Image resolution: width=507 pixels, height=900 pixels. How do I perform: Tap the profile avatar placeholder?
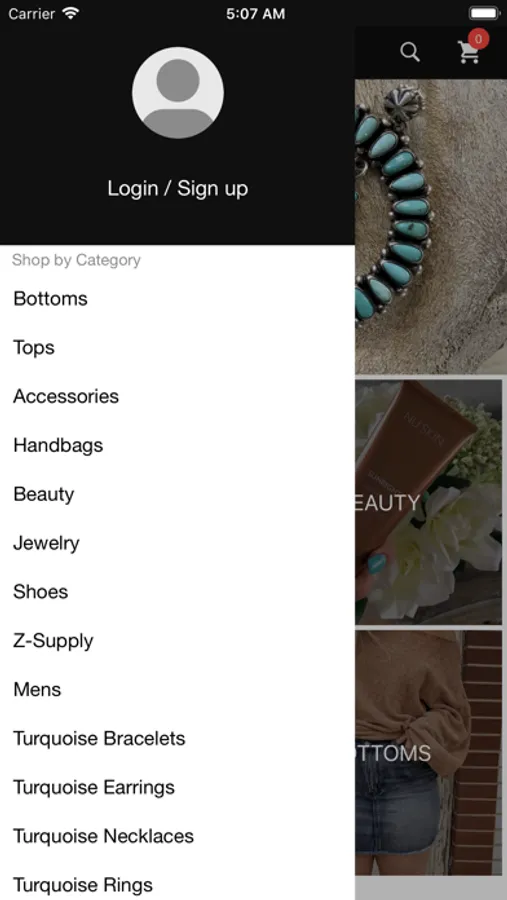178,92
